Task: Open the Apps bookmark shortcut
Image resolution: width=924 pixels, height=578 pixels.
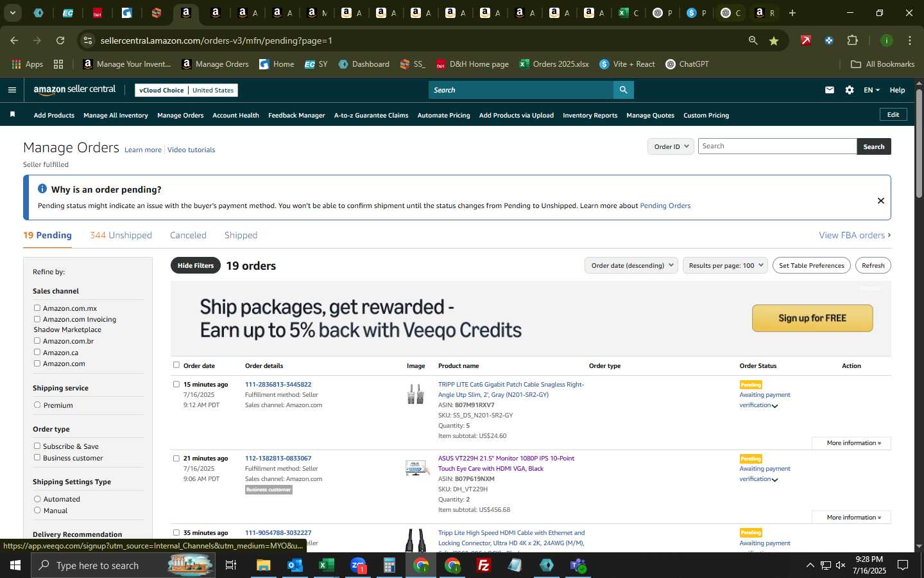Action: [28, 64]
